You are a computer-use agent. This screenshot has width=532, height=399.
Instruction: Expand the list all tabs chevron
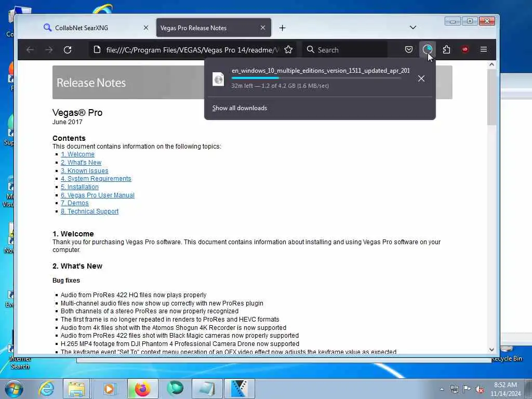[413, 28]
